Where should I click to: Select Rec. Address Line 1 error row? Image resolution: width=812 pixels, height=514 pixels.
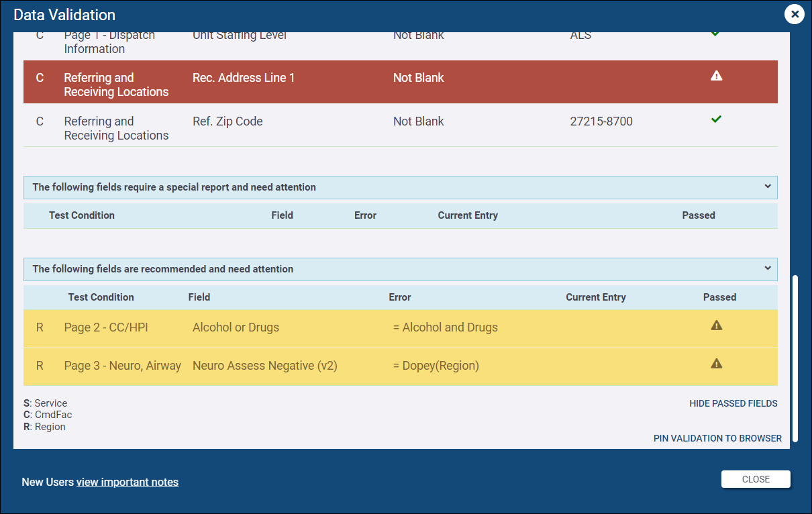coord(401,82)
